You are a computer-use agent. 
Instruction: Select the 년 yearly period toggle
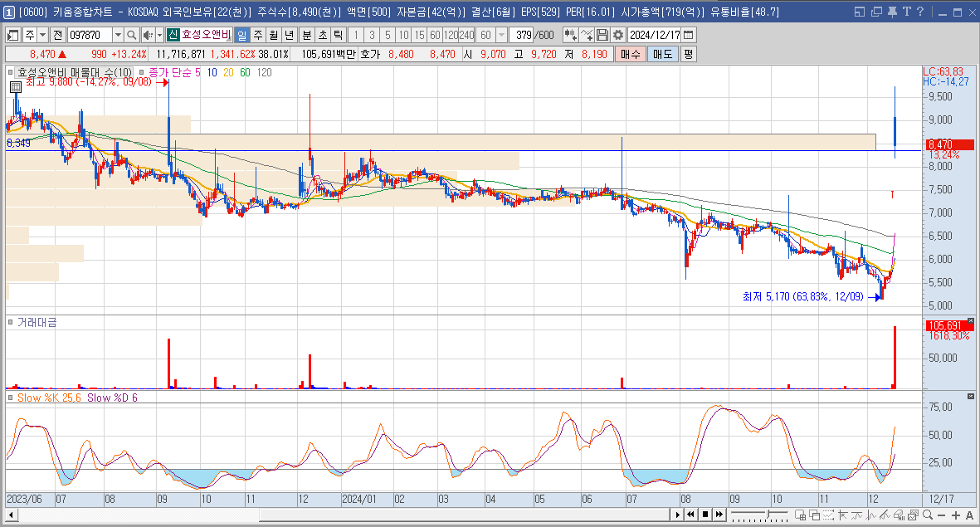pyautogui.click(x=289, y=35)
